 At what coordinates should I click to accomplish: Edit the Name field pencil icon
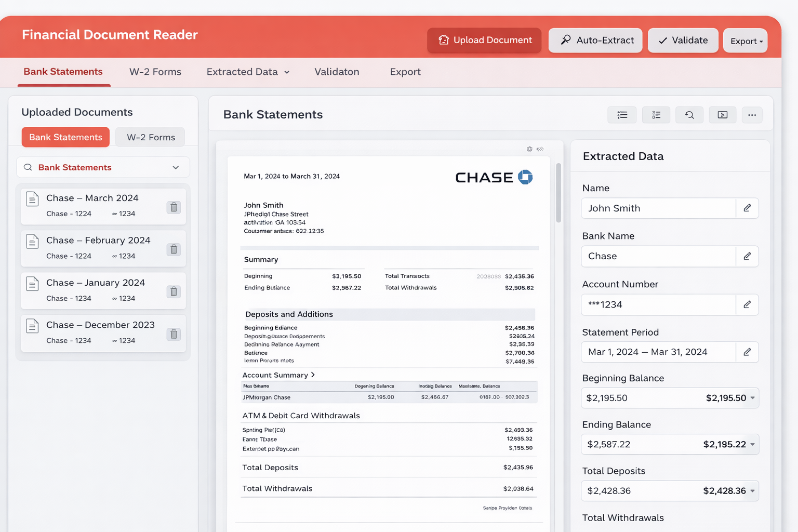click(747, 208)
